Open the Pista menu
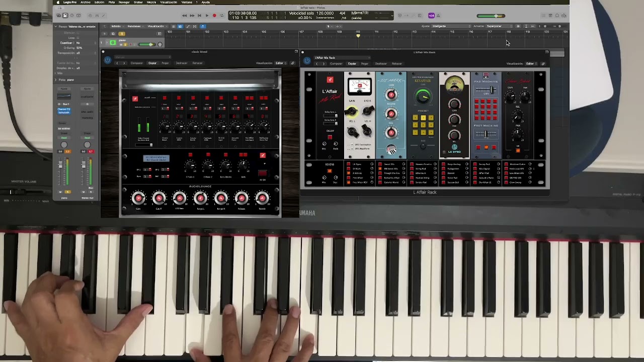This screenshot has height=362, width=644. click(112, 2)
